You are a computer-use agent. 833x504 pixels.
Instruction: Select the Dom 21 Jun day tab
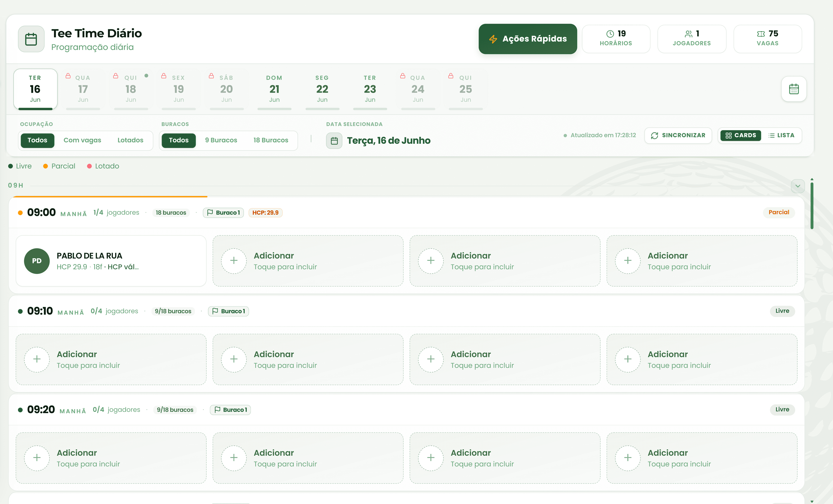[x=274, y=89]
